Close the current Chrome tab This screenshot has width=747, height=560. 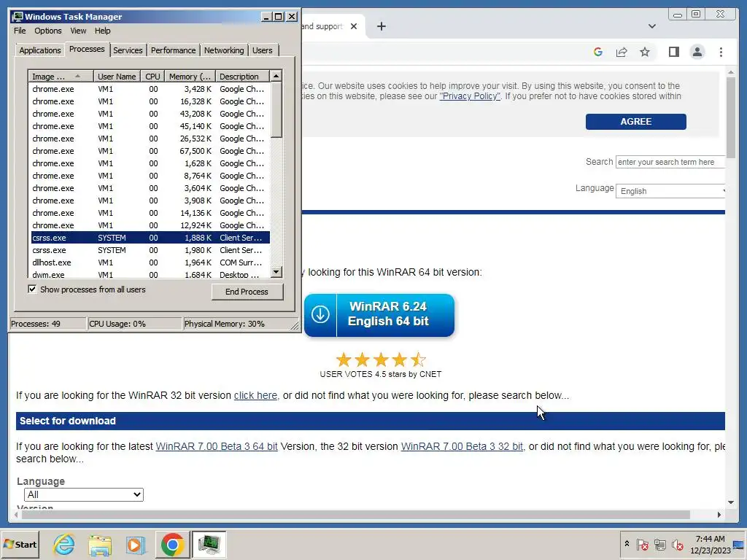click(x=354, y=26)
